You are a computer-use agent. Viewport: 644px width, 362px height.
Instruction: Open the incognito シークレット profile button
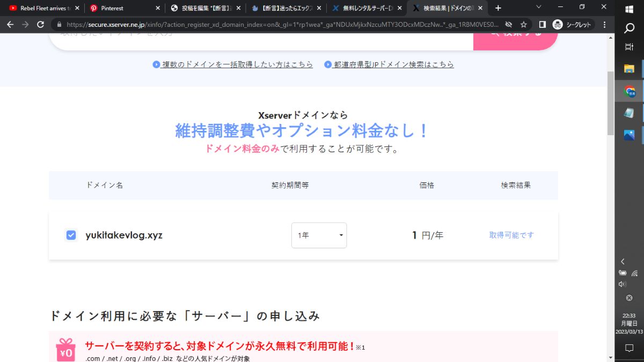(x=573, y=25)
